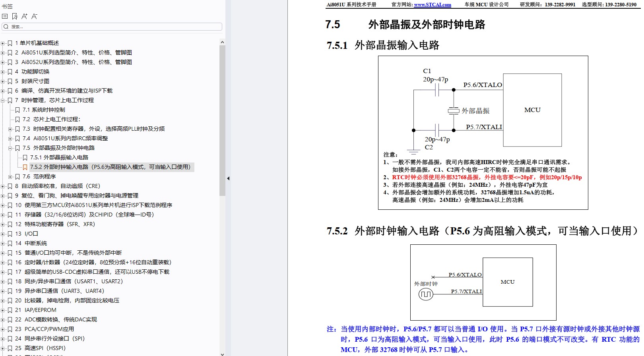Click the bookmark panel scrollbar thumb
The image size is (644, 356).
tap(222, 120)
